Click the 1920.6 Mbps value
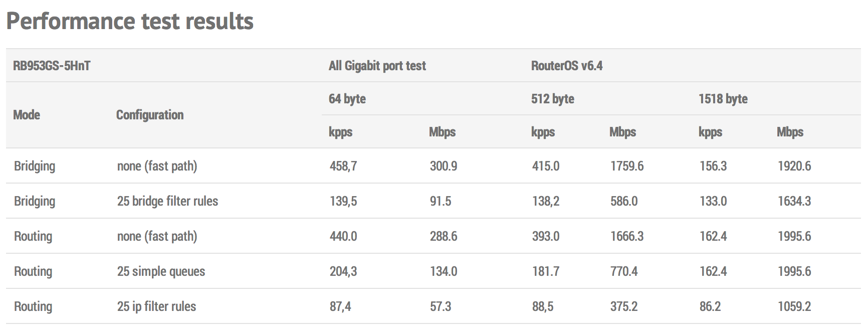Image resolution: width=868 pixels, height=331 pixels. 794,166
